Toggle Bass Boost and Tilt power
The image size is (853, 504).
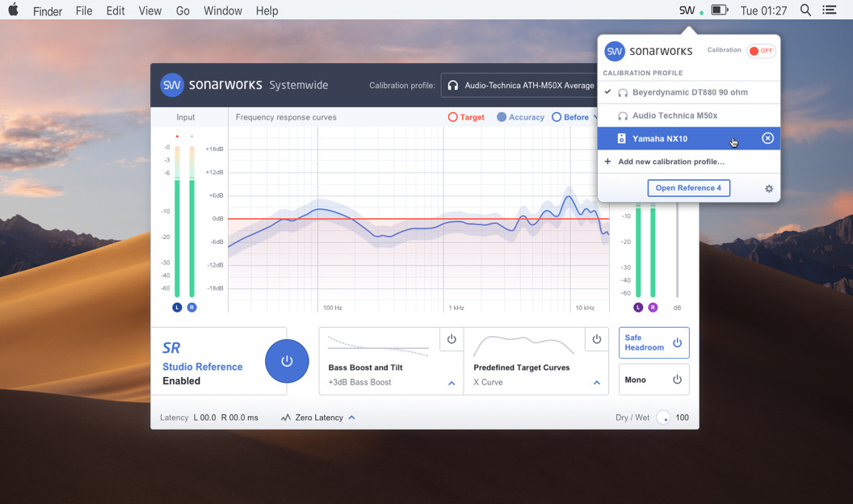pyautogui.click(x=452, y=339)
